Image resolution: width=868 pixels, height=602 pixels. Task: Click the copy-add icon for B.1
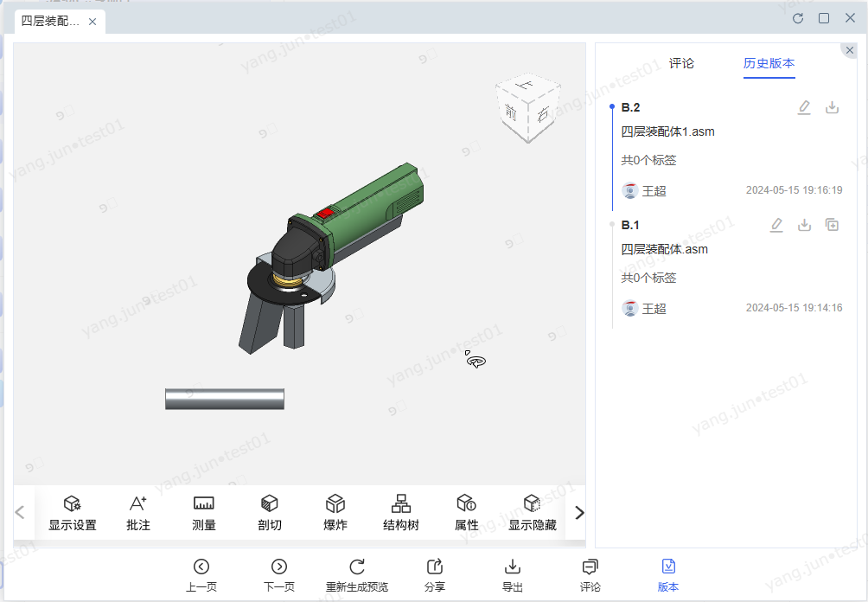coord(832,225)
